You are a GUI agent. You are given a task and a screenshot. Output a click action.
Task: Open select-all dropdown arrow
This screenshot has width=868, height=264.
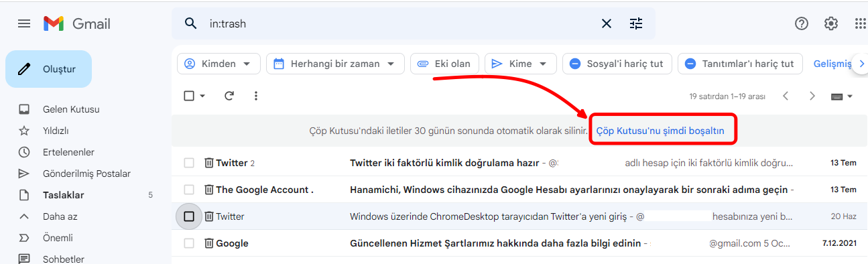[x=202, y=96]
